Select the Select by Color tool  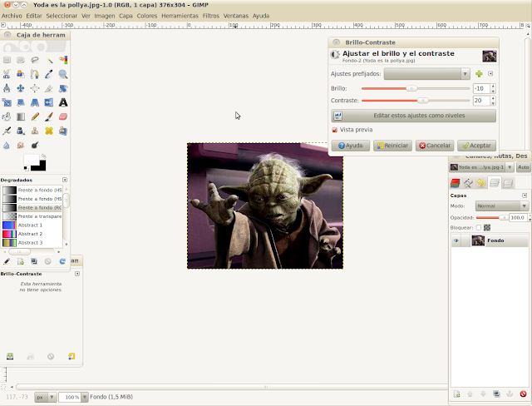(63, 60)
